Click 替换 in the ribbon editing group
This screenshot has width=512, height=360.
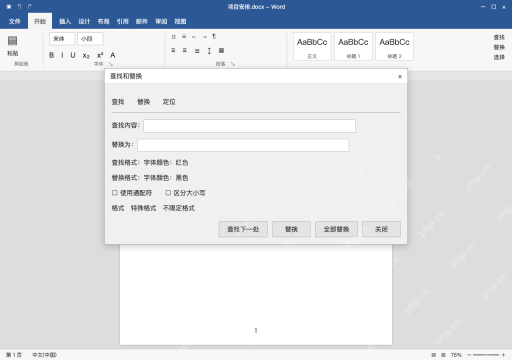[499, 47]
